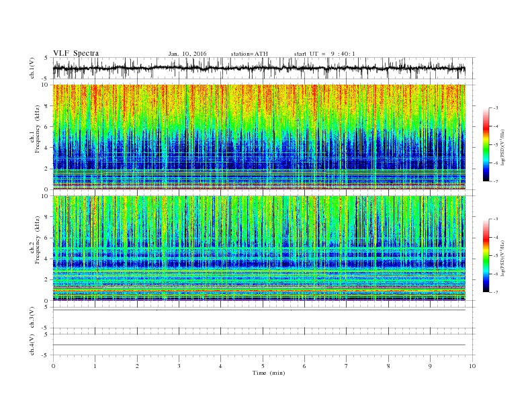Image resolution: width=532 pixels, height=411 pixels.
Task: Click the "6" kHz tick on ch.2 spectrogram axis
Action: (47, 238)
